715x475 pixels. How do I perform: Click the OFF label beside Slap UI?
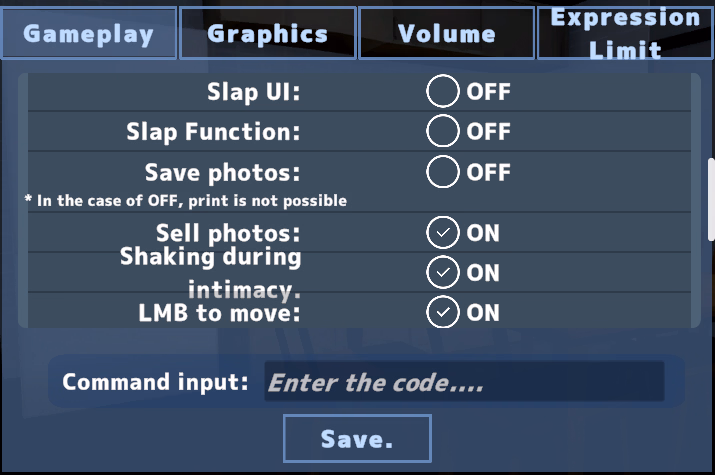[488, 92]
